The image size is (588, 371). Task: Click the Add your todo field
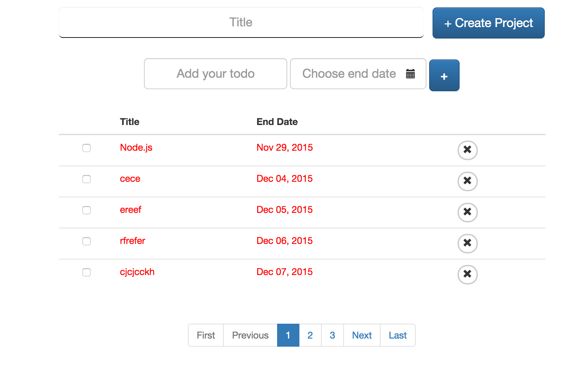tap(215, 74)
